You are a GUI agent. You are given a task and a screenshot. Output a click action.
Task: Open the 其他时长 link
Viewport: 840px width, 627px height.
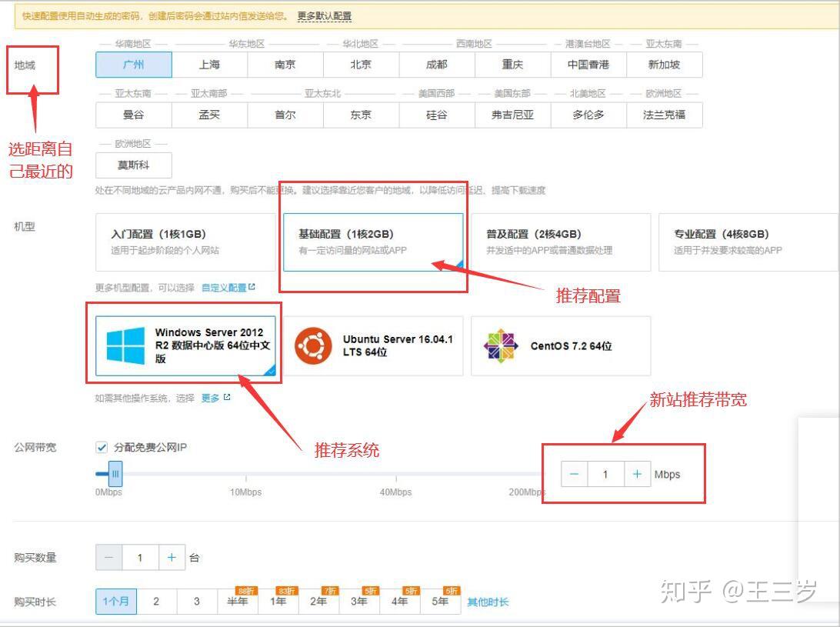(x=488, y=602)
